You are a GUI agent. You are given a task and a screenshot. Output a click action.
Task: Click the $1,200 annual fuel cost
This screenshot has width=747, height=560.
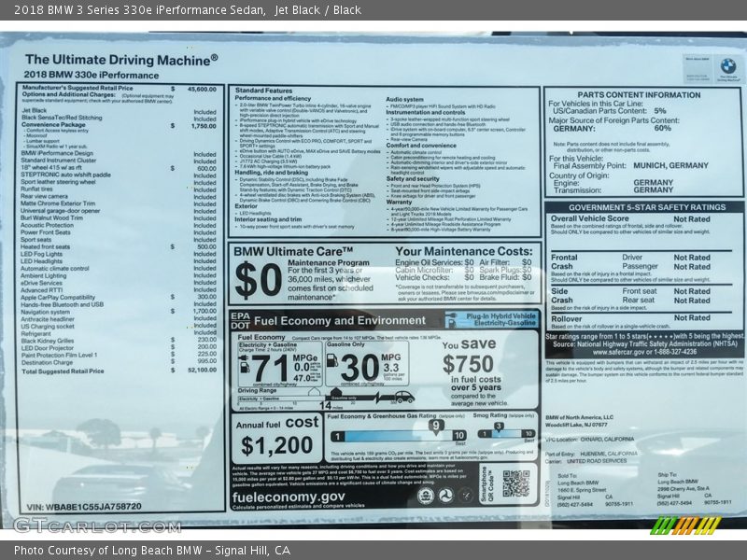[x=276, y=446]
